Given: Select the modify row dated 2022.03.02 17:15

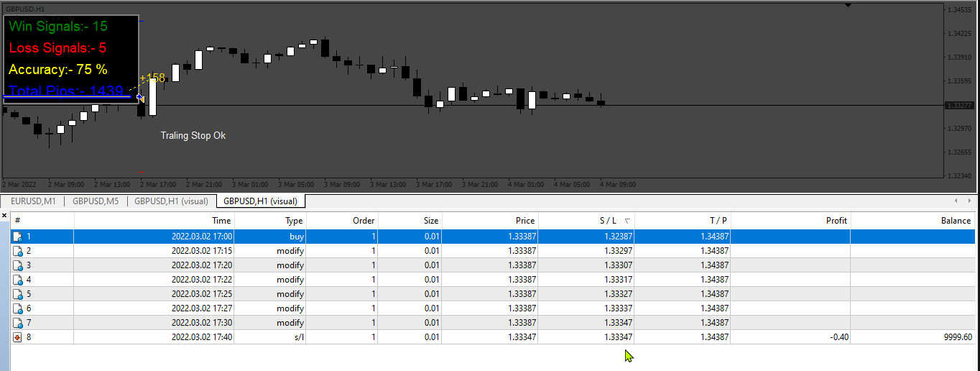Looking at the screenshot, I should [493, 251].
